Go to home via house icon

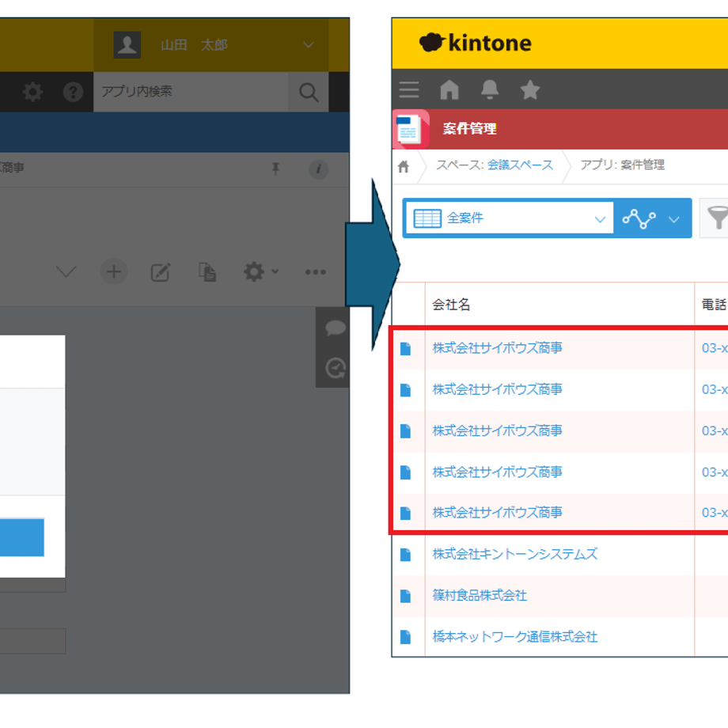449,89
